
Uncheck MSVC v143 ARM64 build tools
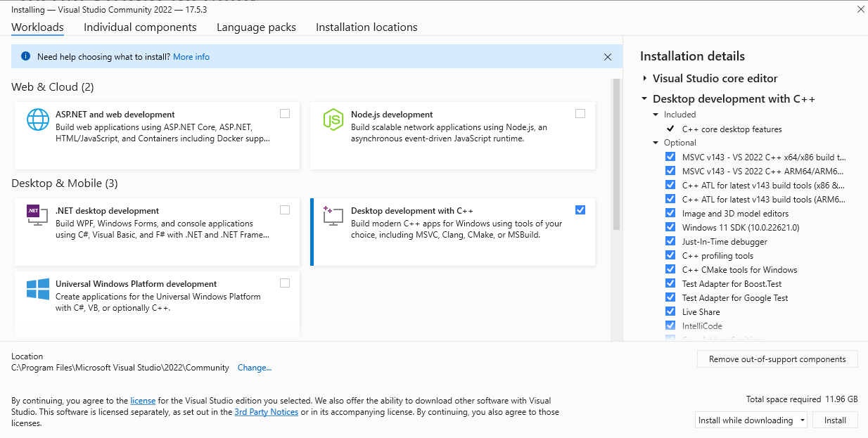pos(670,171)
